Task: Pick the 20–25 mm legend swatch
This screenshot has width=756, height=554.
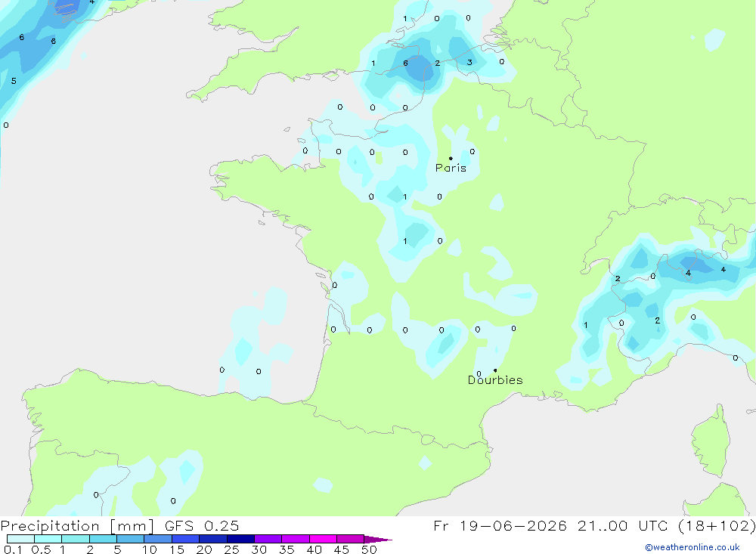Action: point(213,539)
